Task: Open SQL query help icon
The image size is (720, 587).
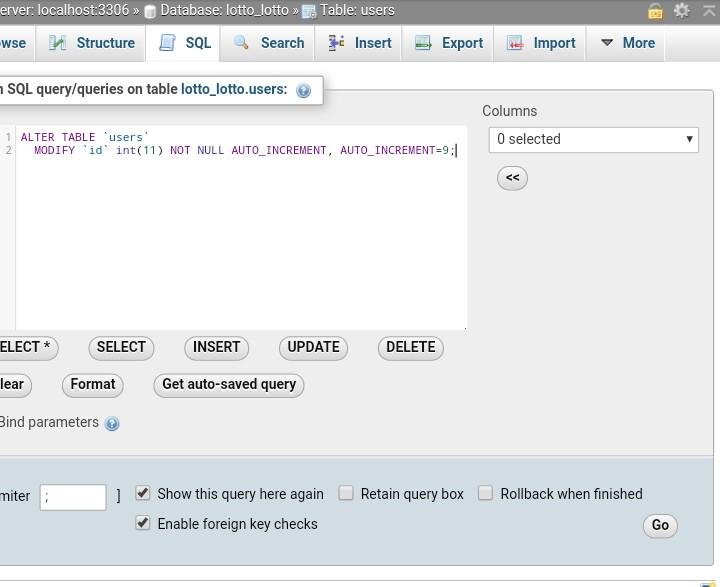Action: coord(303,90)
